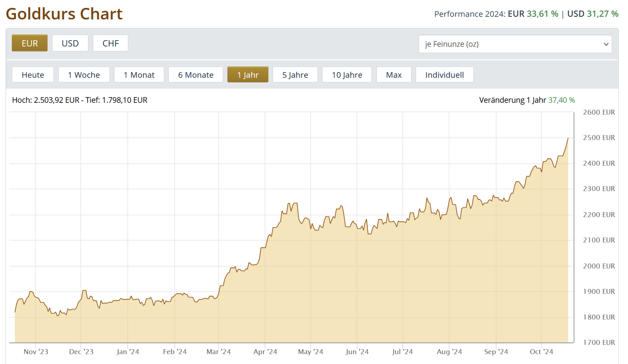Viewport: 628px width, 364px height.
Task: Click the Feb '24 axis label
Action: [x=175, y=352]
